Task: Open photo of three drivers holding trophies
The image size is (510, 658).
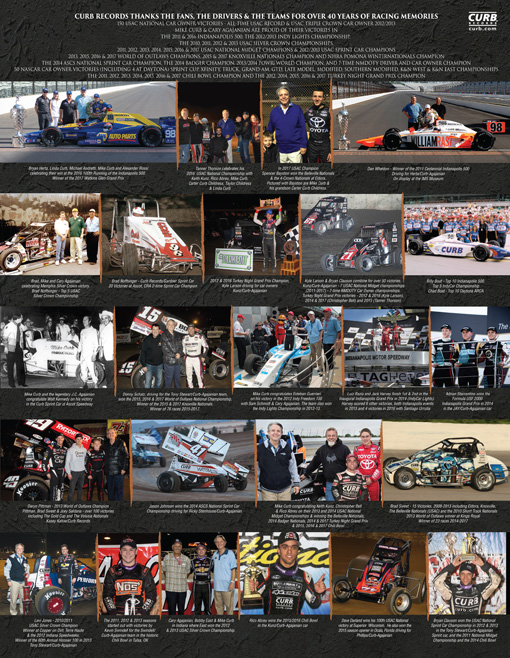Action: [x=470, y=347]
